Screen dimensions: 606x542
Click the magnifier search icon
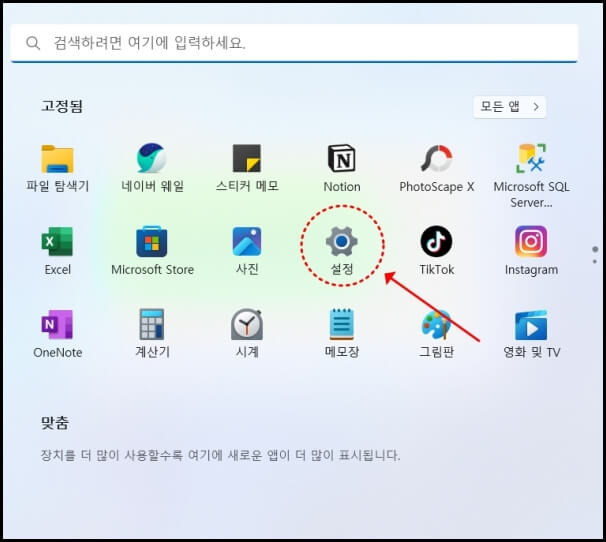(x=33, y=43)
